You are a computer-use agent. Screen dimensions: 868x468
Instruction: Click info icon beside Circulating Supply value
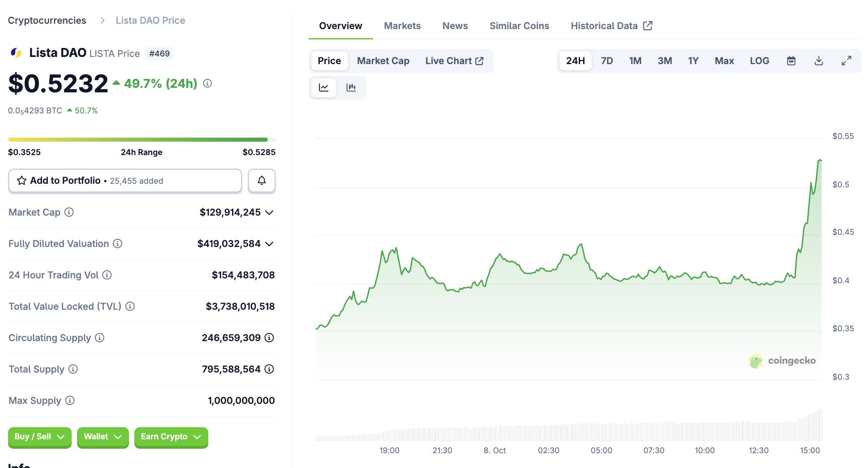click(269, 338)
